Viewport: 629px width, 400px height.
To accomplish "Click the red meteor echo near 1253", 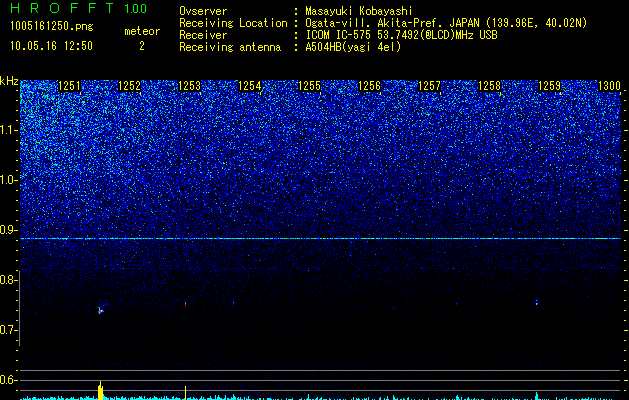I will pyautogui.click(x=185, y=304).
